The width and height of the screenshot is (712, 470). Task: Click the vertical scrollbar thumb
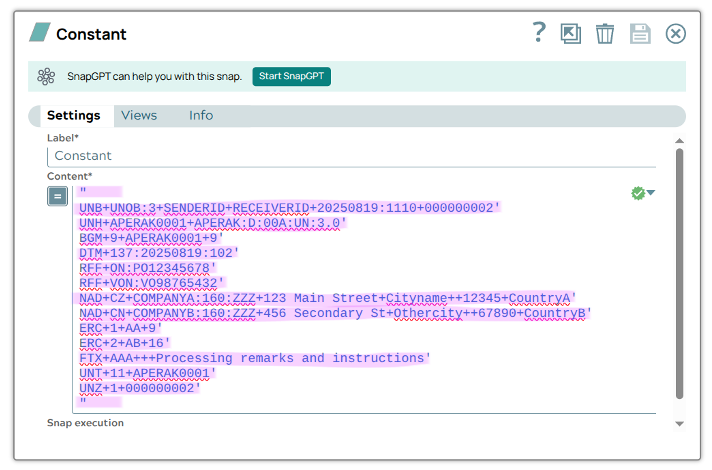tap(680, 270)
